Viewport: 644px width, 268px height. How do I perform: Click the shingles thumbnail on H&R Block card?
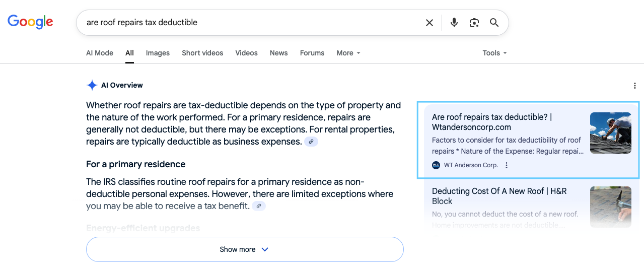click(x=611, y=207)
